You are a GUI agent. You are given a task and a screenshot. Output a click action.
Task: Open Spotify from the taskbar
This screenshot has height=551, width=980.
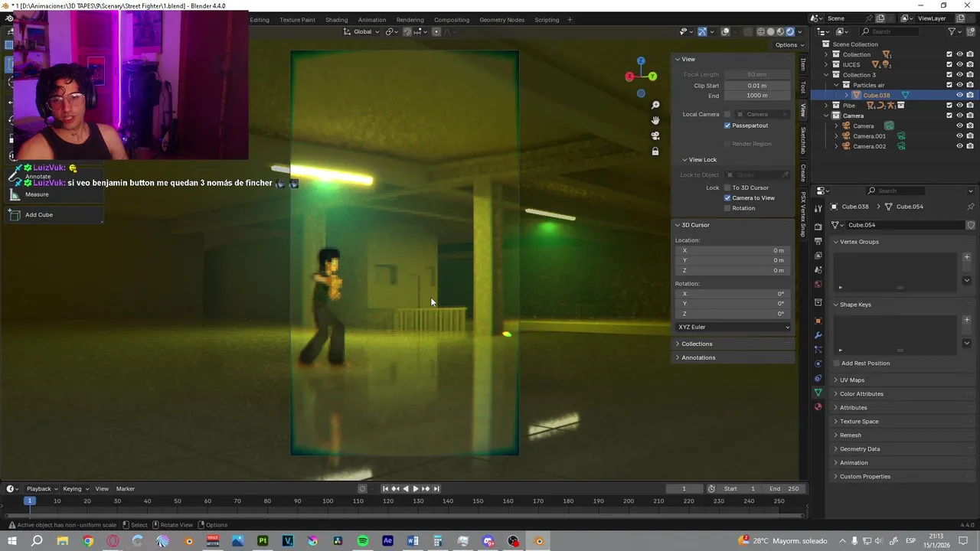click(363, 541)
